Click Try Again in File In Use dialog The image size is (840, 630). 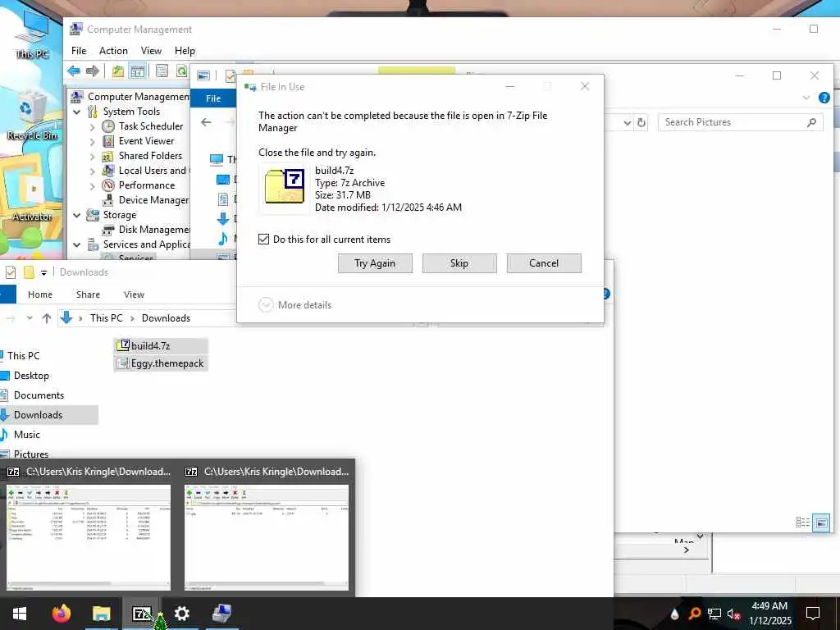point(375,263)
